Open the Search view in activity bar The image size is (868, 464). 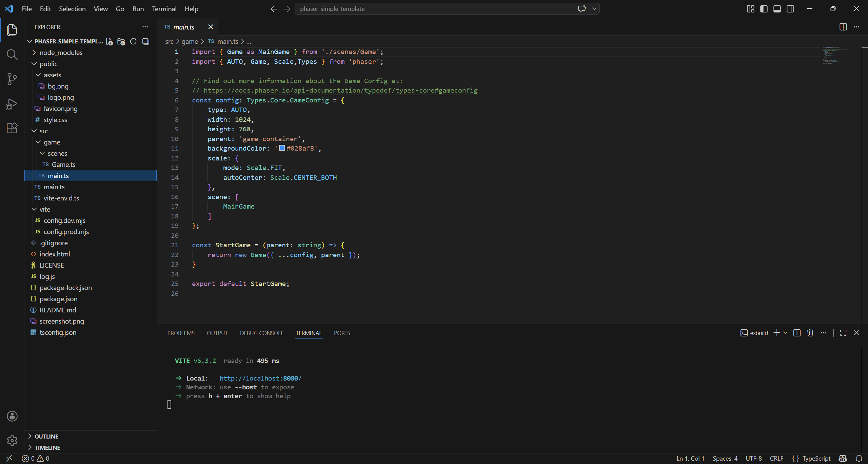12,54
